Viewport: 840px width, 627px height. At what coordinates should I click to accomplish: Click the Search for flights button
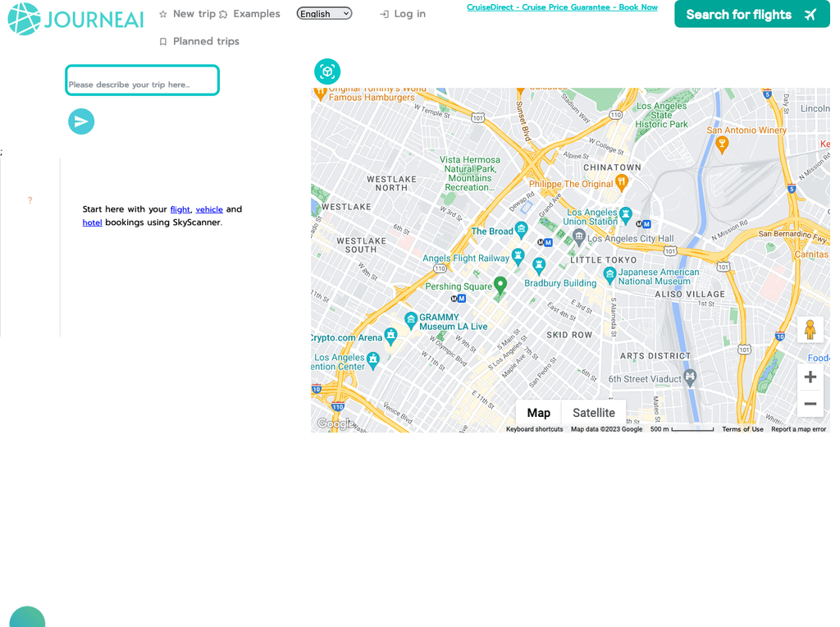(x=752, y=14)
